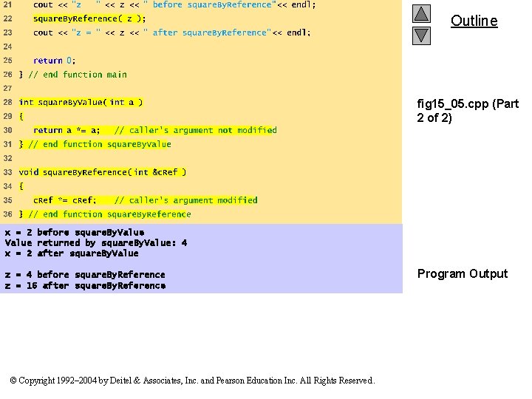This screenshot has height=399, width=532.
Task: Click cRef *= cRef; statement
Action: pyautogui.click(x=65, y=200)
